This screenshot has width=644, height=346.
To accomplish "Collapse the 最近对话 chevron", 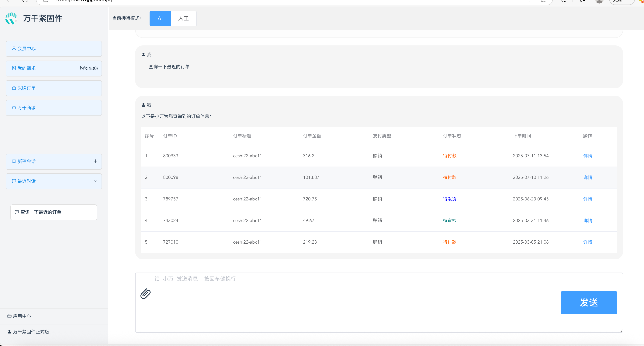I will [x=95, y=181].
